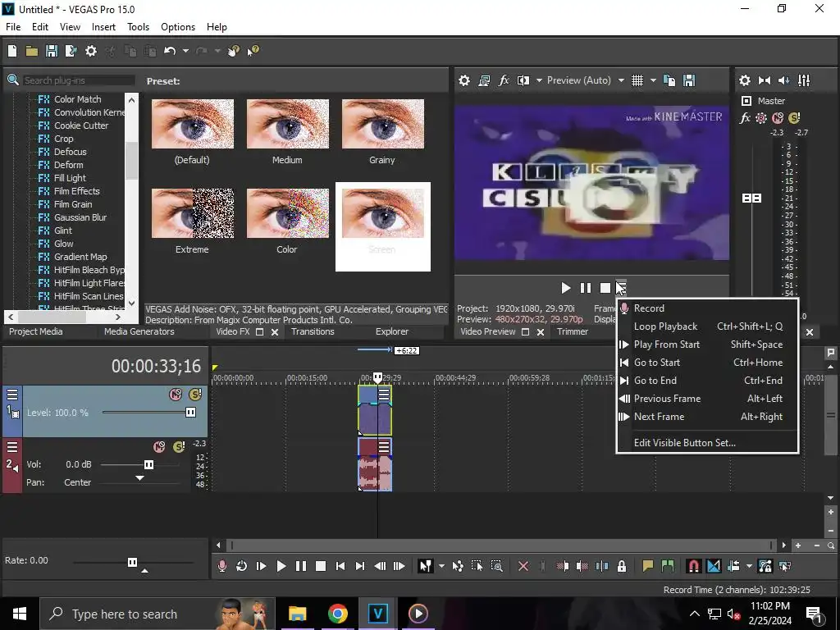Switch to the Transitions tab
Viewport: 840px width, 630px height.
pyautogui.click(x=313, y=331)
